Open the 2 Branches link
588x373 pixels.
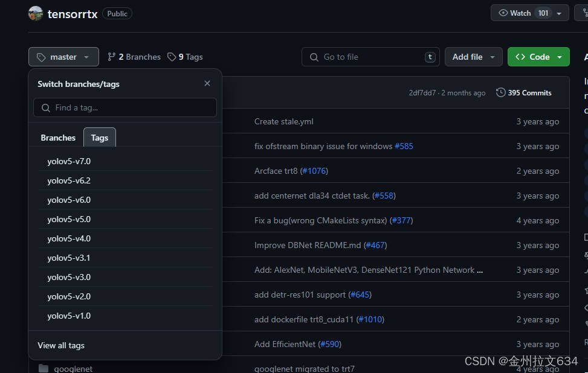coord(134,57)
